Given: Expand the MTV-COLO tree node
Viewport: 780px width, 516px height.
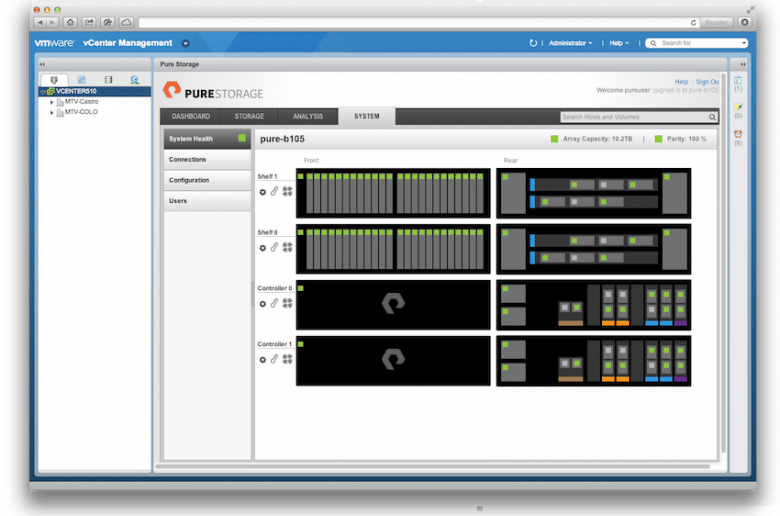Looking at the screenshot, I should click(52, 113).
